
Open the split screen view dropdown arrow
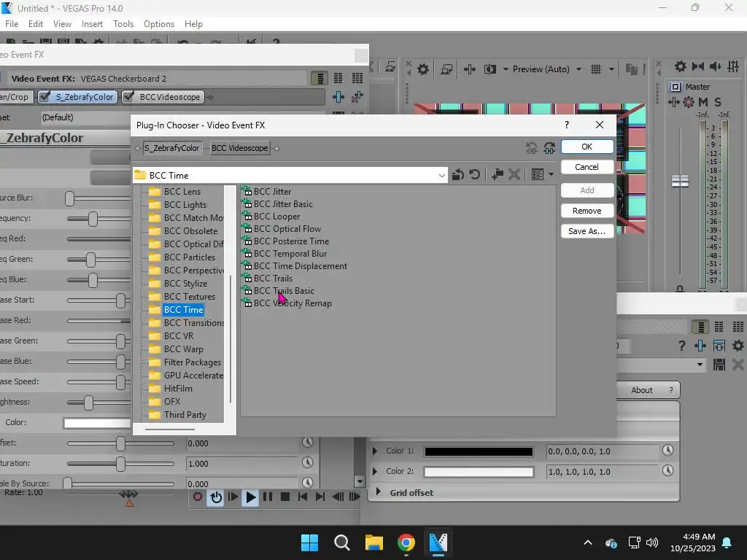[506, 69]
